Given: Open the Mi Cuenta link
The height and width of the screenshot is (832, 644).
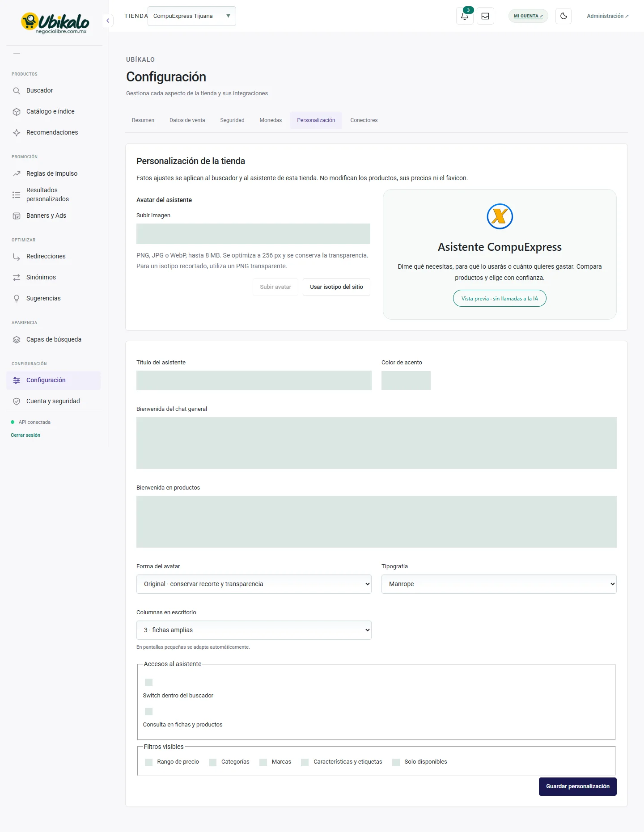Looking at the screenshot, I should click(x=528, y=16).
